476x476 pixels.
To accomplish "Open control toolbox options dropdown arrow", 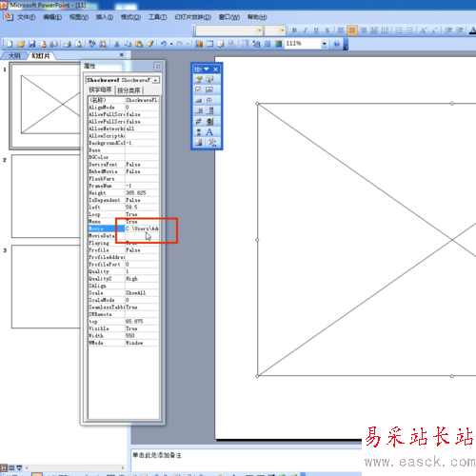I will tap(207, 69).
